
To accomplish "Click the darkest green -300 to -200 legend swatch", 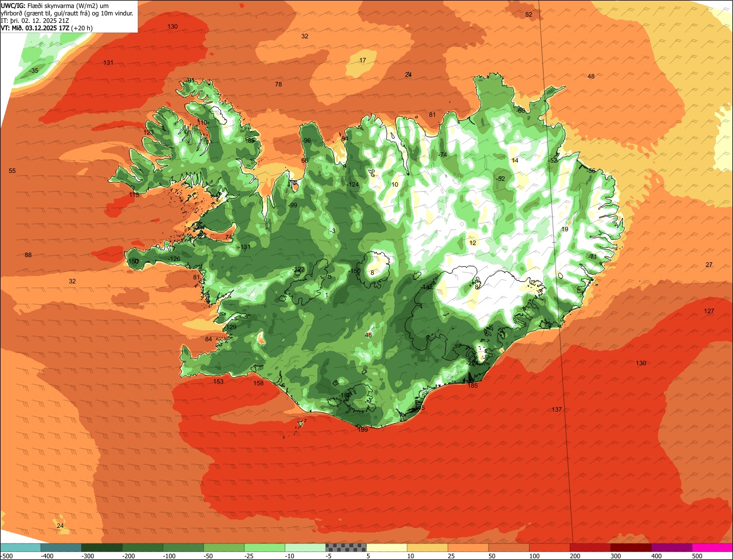I will point(102,547).
